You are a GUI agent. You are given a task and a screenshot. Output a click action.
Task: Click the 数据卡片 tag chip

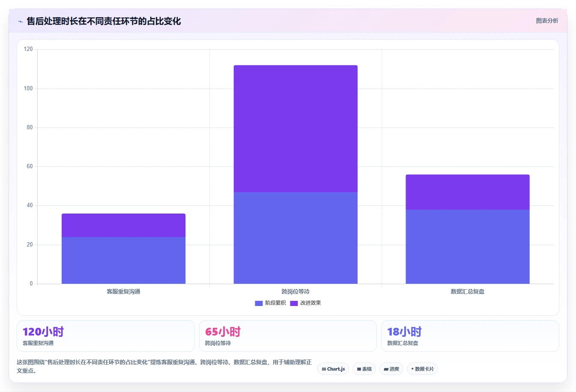[422, 369]
